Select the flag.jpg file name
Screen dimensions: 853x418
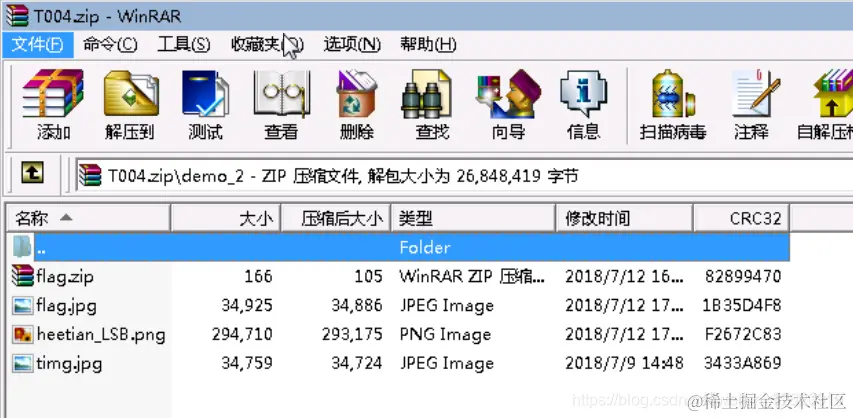(66, 305)
